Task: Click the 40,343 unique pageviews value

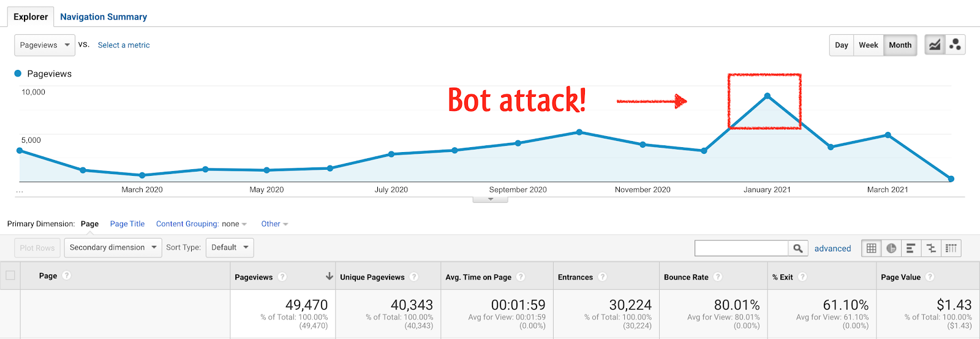Action: point(412,305)
